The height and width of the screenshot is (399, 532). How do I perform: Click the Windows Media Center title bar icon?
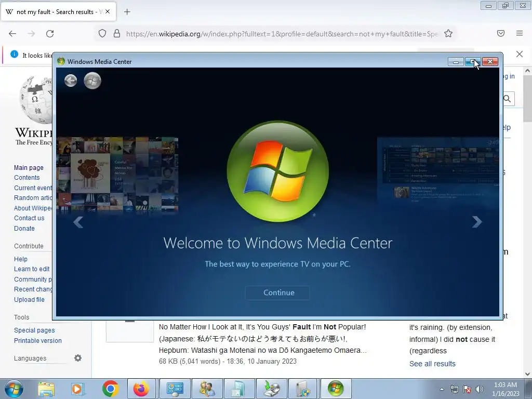pyautogui.click(x=61, y=61)
